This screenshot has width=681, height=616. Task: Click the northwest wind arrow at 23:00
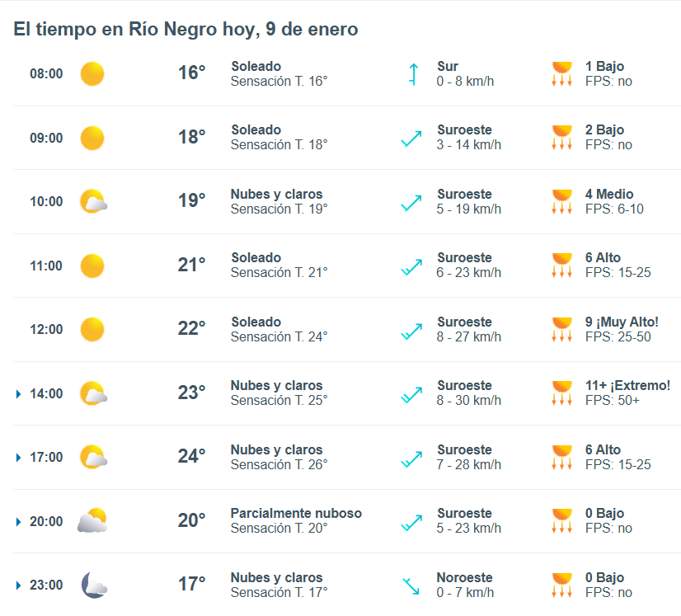coord(411,585)
